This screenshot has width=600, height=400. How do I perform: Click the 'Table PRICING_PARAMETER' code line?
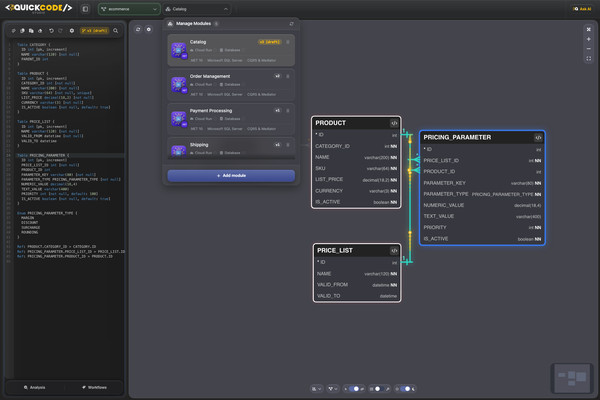tap(43, 155)
